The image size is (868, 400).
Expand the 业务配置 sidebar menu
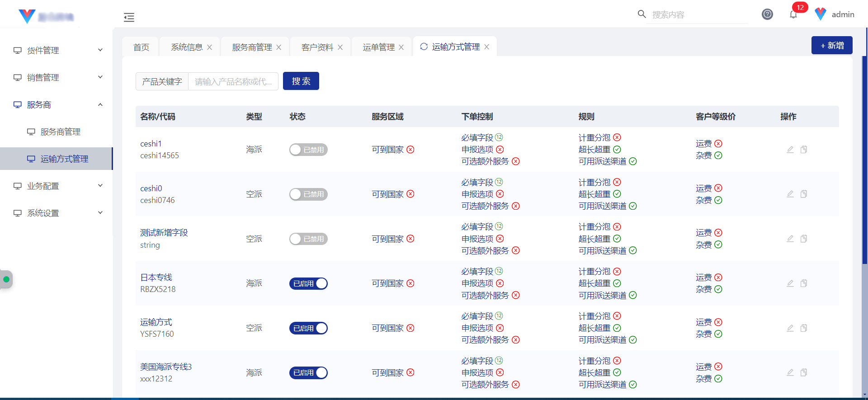[57, 186]
